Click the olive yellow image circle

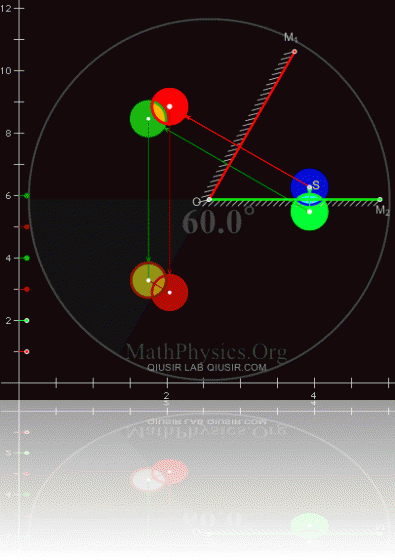(x=148, y=280)
